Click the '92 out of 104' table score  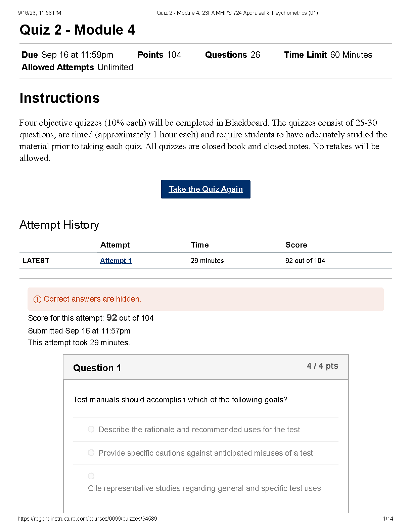pos(305,261)
